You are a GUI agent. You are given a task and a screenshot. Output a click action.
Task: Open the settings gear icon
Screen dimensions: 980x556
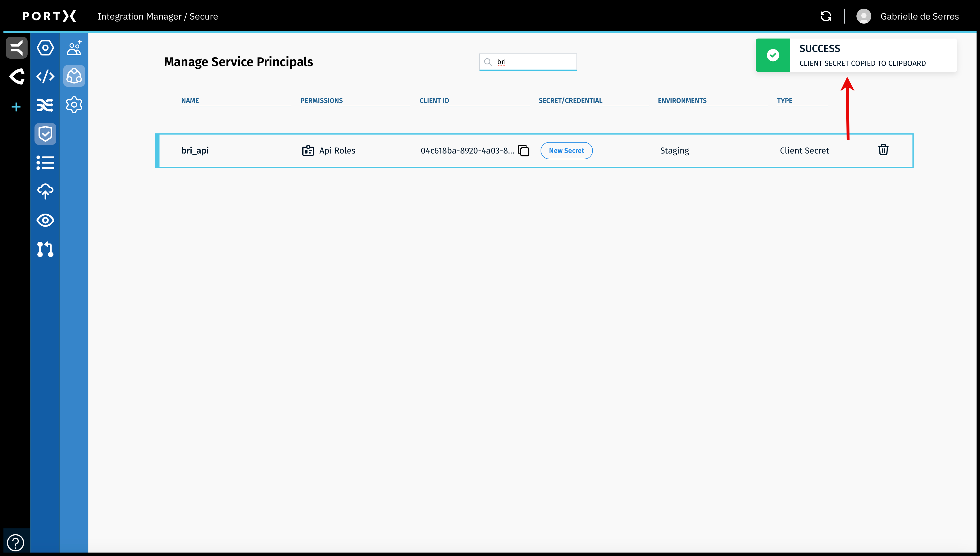(x=74, y=105)
